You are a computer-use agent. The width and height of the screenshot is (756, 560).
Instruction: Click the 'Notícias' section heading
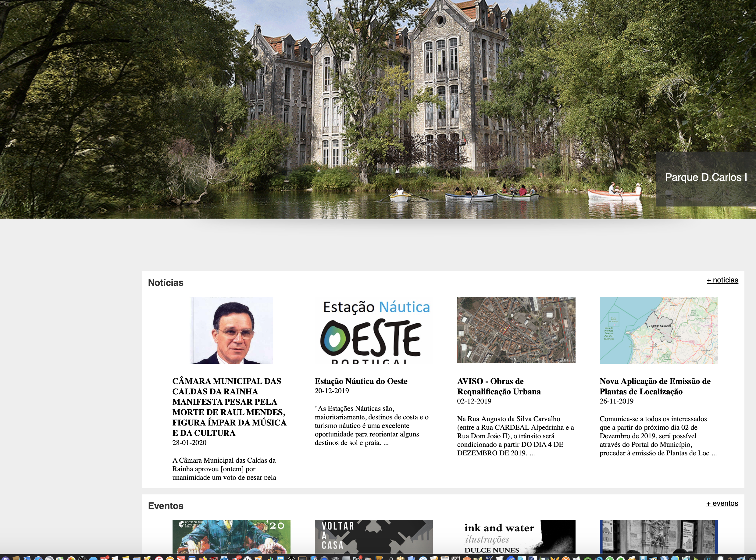click(x=166, y=283)
